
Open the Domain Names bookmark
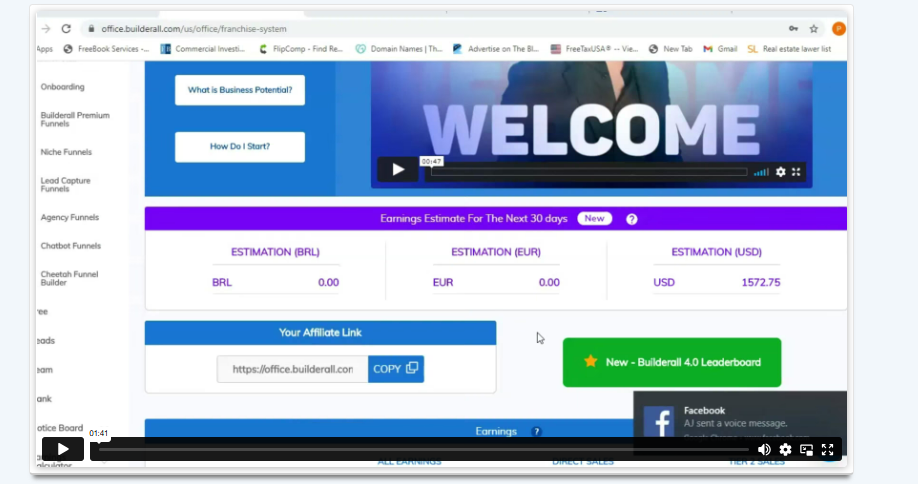(x=399, y=49)
